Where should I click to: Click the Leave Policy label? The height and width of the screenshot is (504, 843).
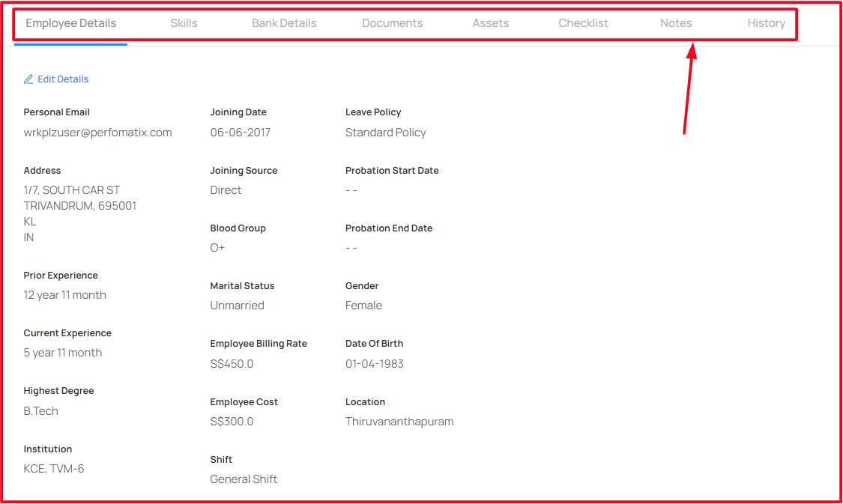tap(373, 112)
